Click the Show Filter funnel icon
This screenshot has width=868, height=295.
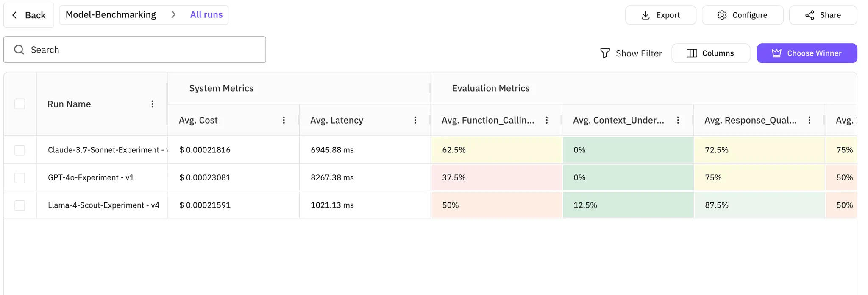click(x=605, y=53)
